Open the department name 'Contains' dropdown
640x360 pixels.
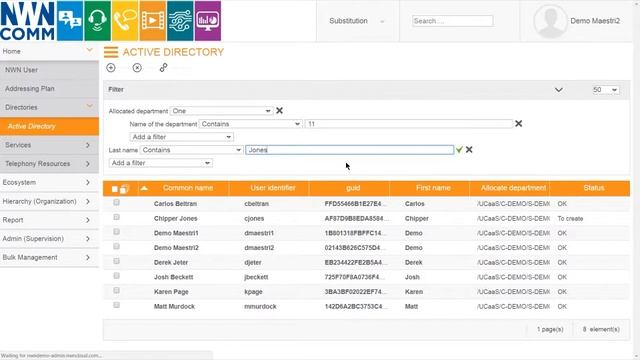[x=251, y=124]
